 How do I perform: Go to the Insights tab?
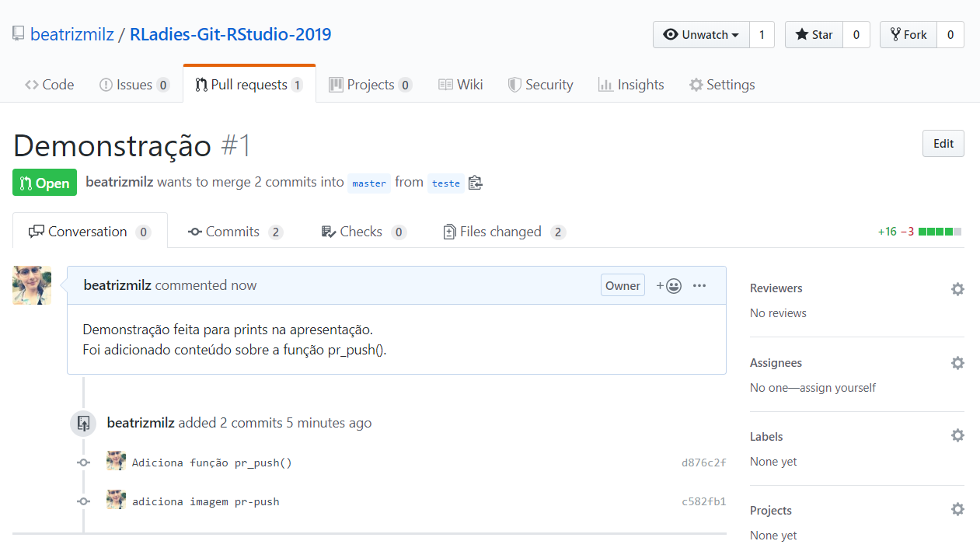click(x=631, y=85)
